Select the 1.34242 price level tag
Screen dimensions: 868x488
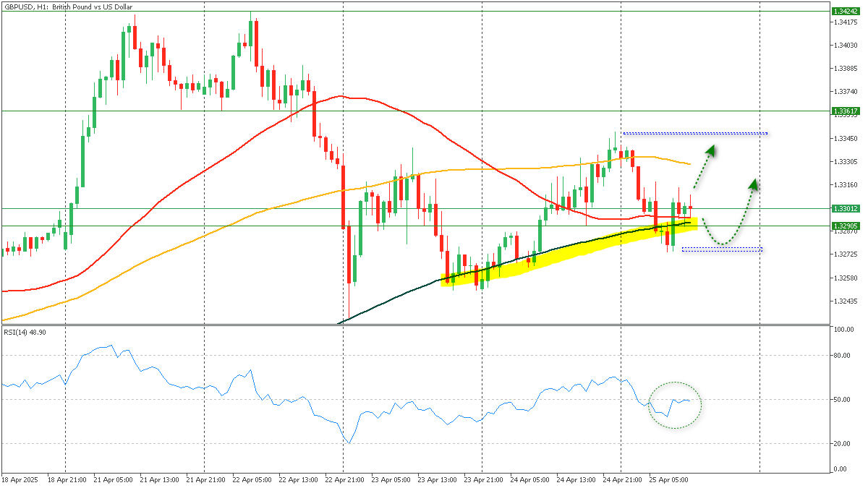pyautogui.click(x=845, y=12)
